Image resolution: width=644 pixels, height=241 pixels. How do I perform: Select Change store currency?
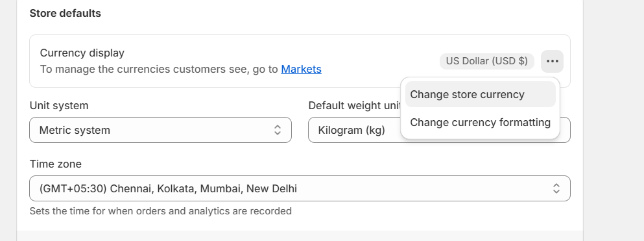(x=480, y=94)
